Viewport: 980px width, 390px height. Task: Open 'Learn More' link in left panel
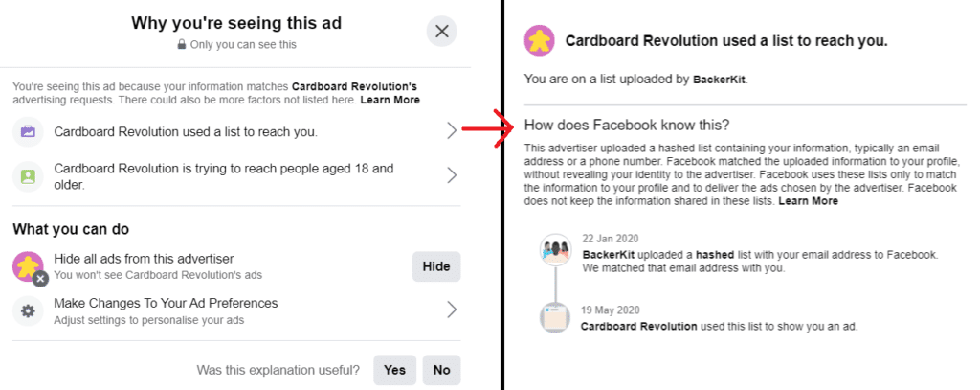tap(390, 100)
